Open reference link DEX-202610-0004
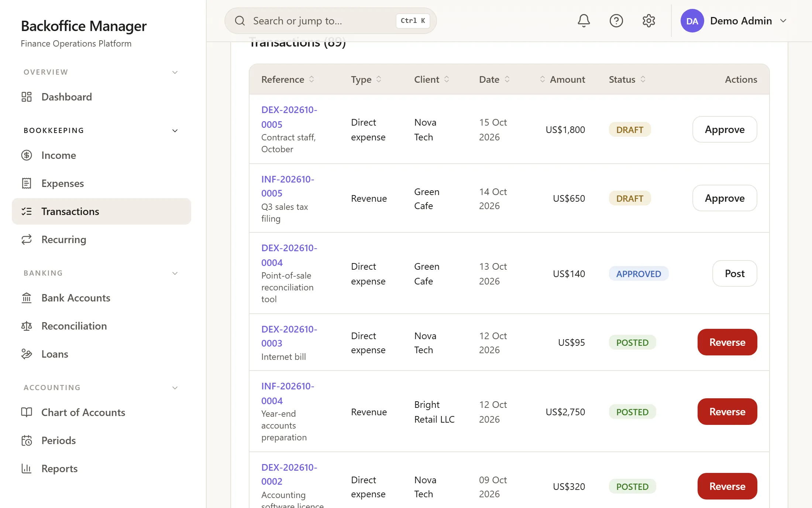This screenshot has width=812, height=508. pos(289,255)
